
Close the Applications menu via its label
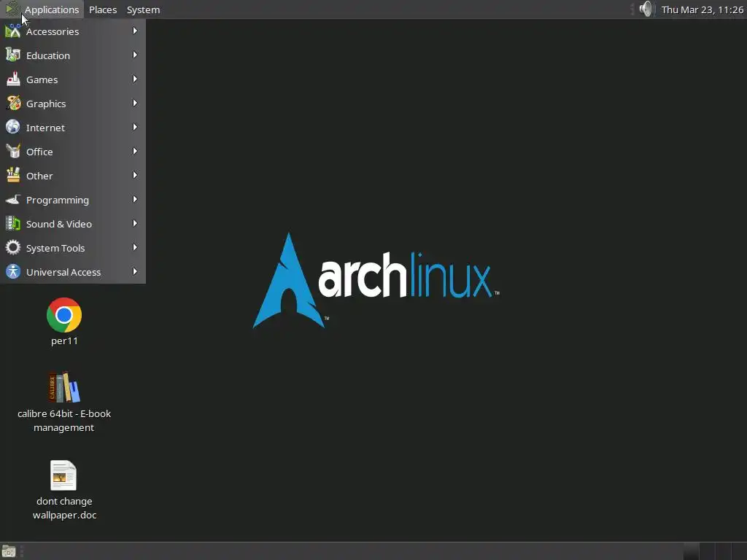52,9
